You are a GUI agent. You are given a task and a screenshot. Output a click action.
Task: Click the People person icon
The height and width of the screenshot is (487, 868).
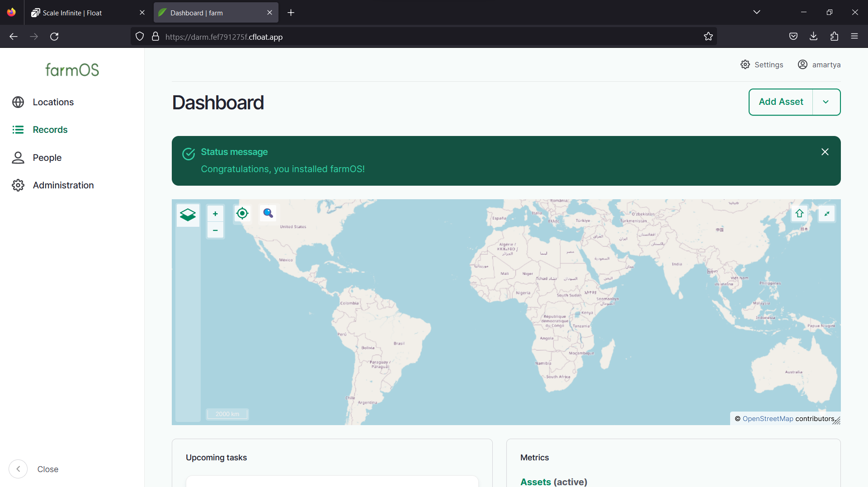click(x=18, y=158)
